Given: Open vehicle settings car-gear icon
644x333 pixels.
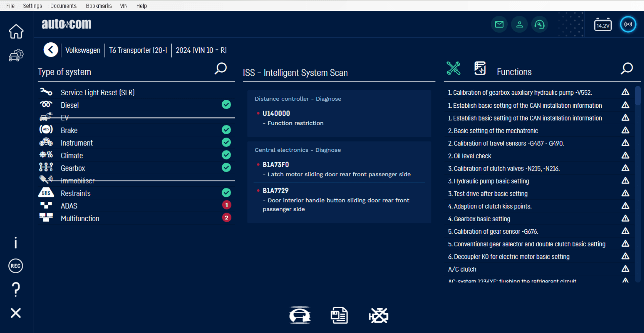Looking at the screenshot, I should [x=16, y=55].
